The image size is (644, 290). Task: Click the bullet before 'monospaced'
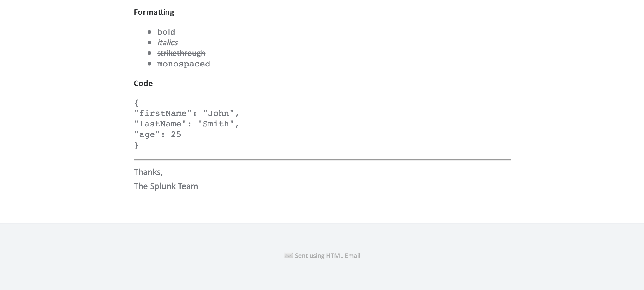(x=149, y=64)
